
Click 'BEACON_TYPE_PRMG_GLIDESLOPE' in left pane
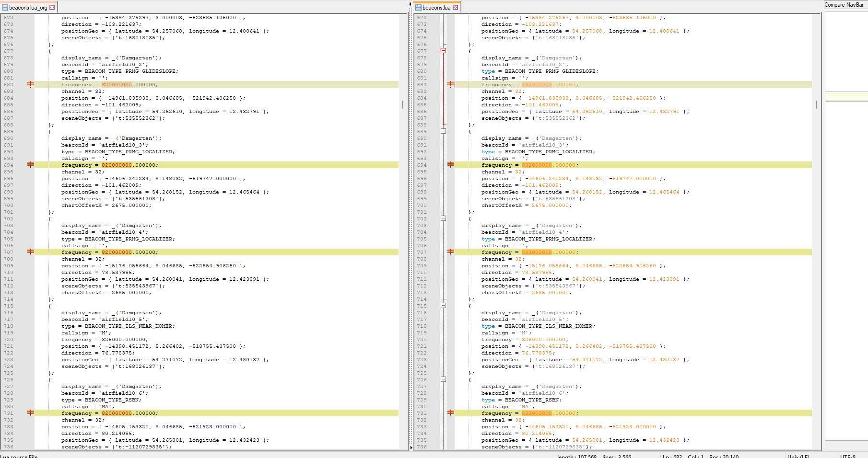point(130,71)
